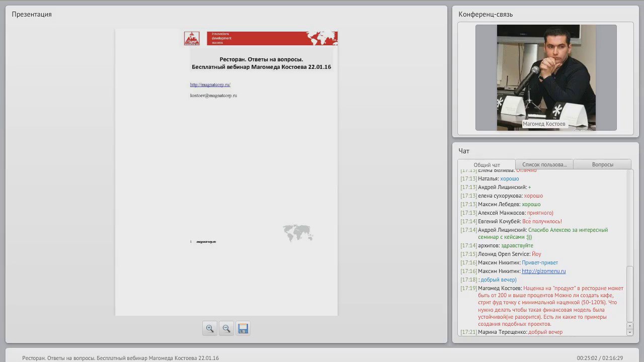Click the Магомед Костоев name label on the video

[x=544, y=124]
